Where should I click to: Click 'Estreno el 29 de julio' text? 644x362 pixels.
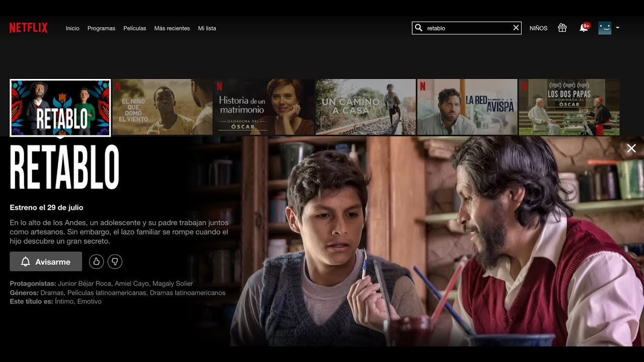(x=46, y=207)
